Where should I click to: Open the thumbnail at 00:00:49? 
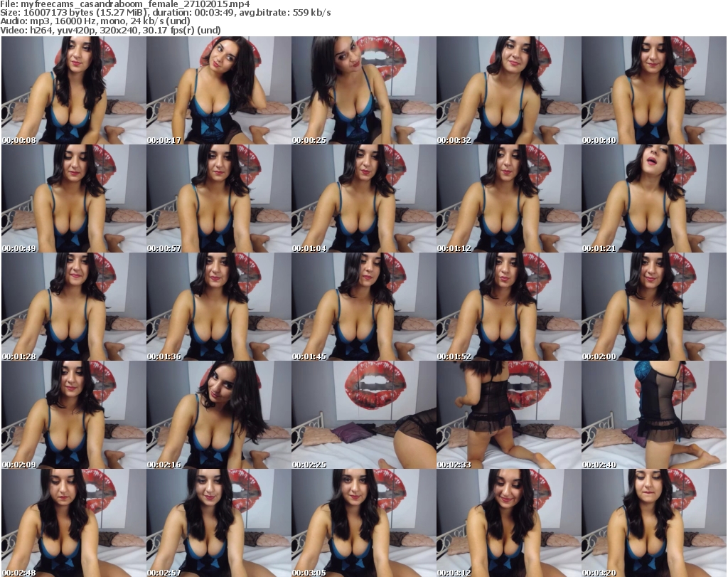[x=74, y=198]
